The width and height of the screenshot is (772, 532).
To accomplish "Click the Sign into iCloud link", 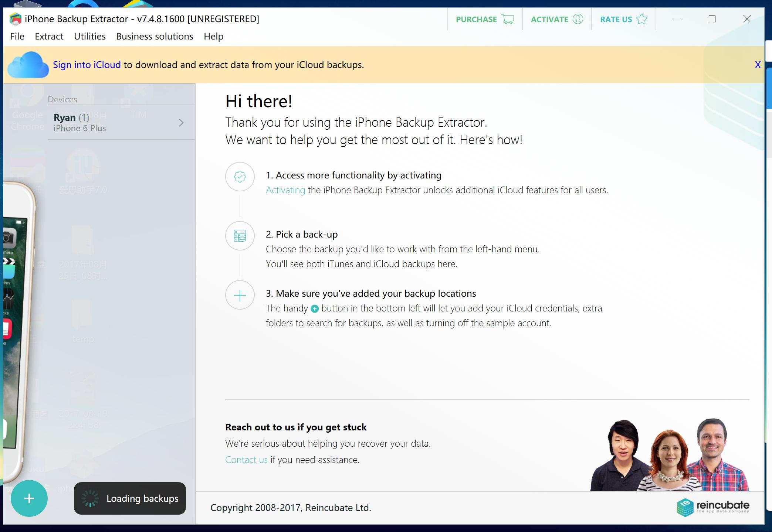I will [87, 65].
